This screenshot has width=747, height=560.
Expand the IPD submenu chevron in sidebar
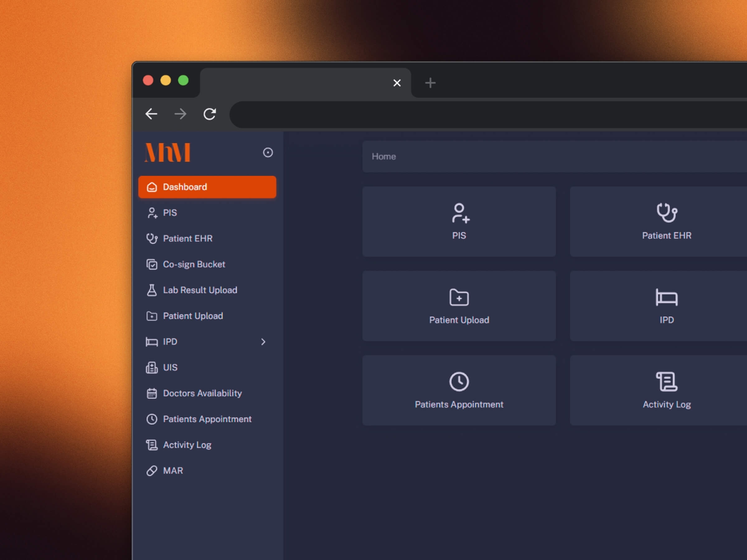tap(263, 342)
